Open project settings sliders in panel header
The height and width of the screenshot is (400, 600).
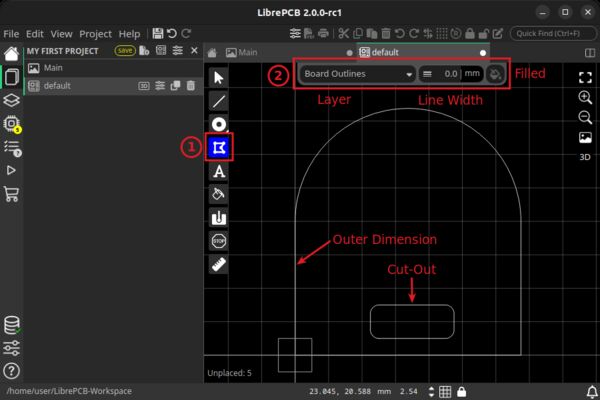coord(178,51)
